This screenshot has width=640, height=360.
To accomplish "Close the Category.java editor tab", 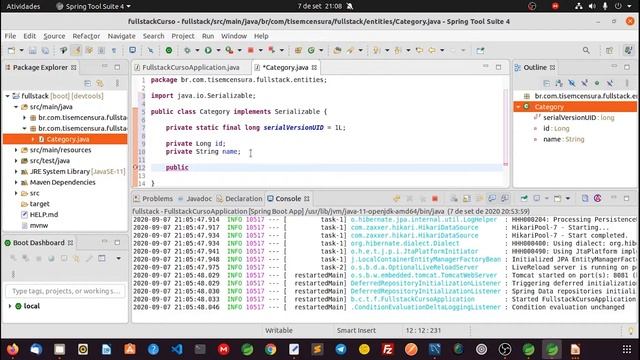I will [x=314, y=68].
